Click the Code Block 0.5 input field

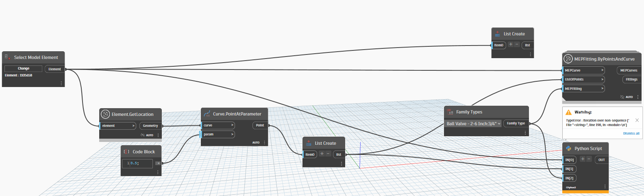137,163
